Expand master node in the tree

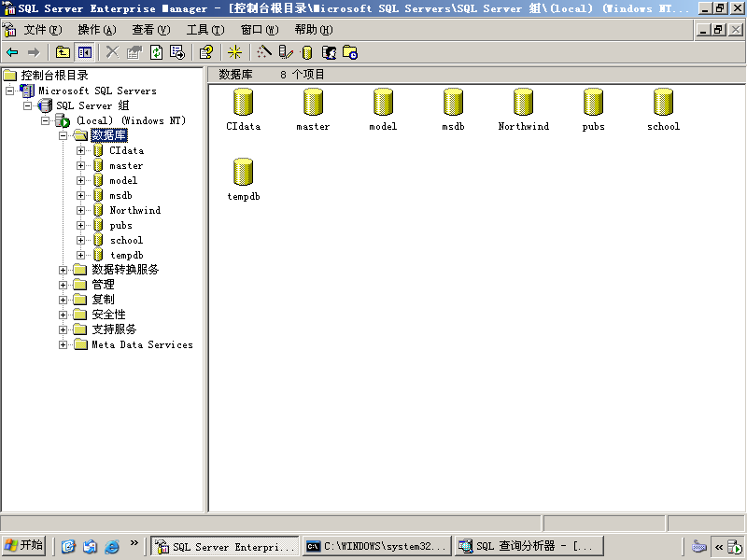(80, 166)
